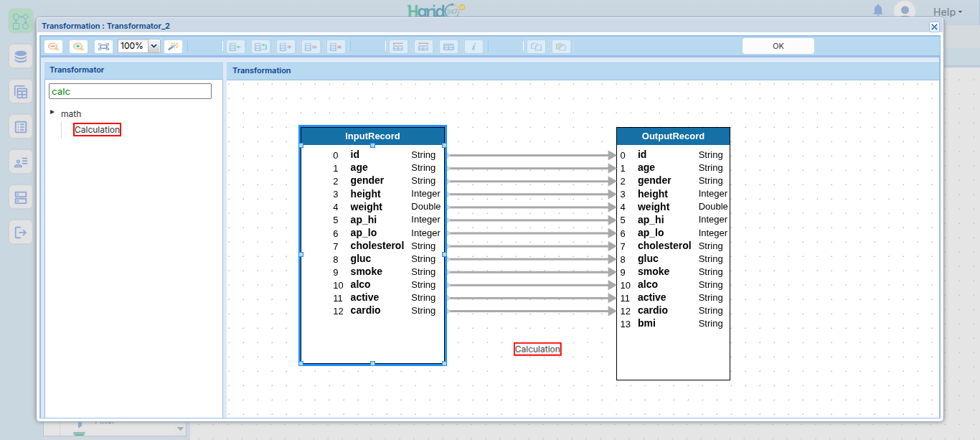Viewport: 980px width, 440px height.
Task: Click the zoom out magnifier icon
Action: pos(53,47)
